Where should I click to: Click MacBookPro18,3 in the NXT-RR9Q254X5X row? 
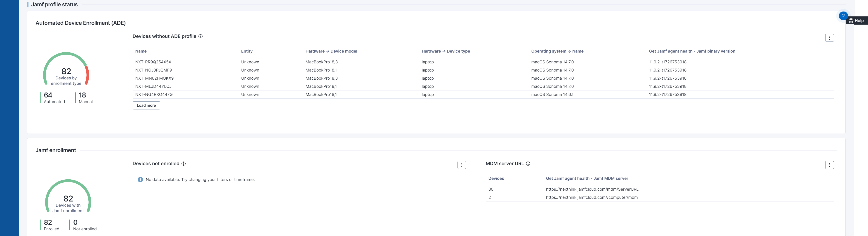tap(321, 62)
